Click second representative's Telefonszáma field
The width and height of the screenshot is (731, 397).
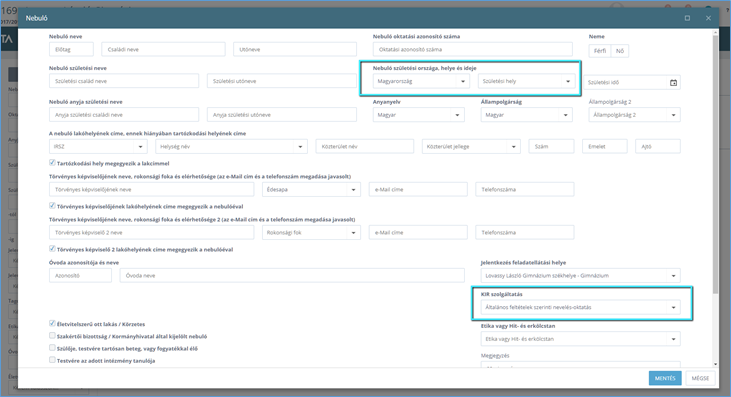click(524, 233)
